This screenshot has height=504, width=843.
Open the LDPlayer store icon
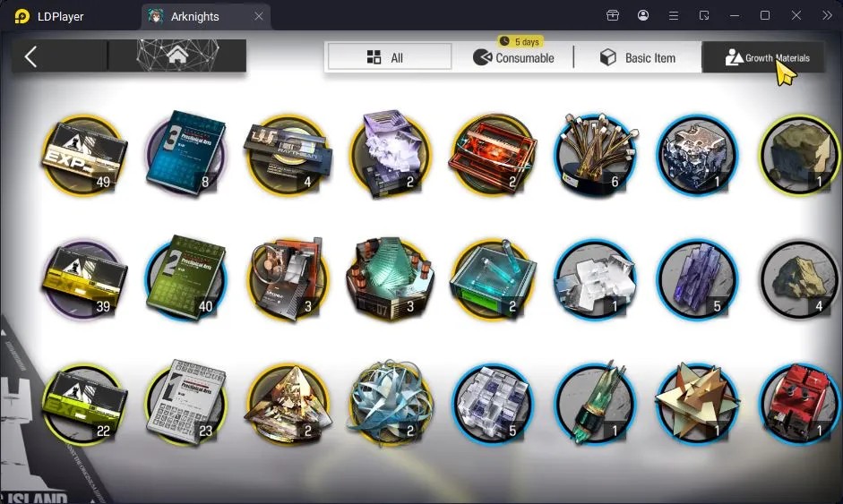click(613, 15)
